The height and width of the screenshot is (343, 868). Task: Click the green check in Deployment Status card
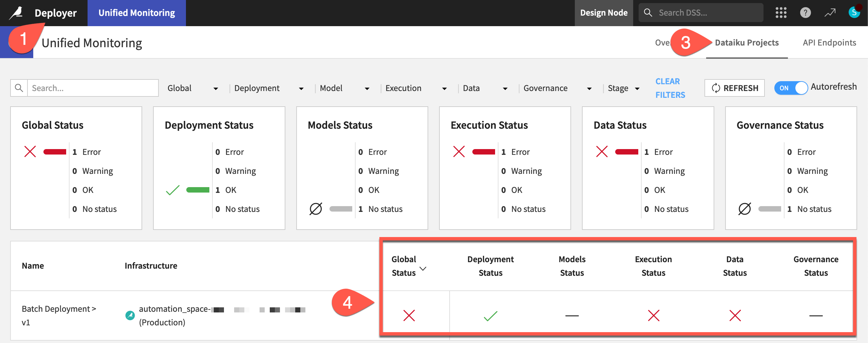(173, 190)
